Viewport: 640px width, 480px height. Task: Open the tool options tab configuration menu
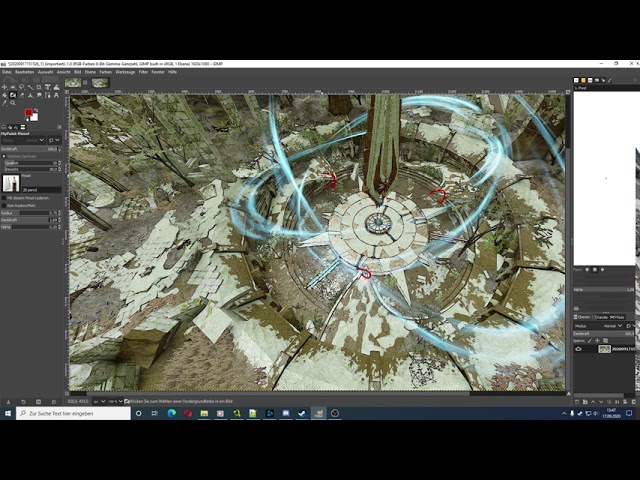(x=59, y=127)
